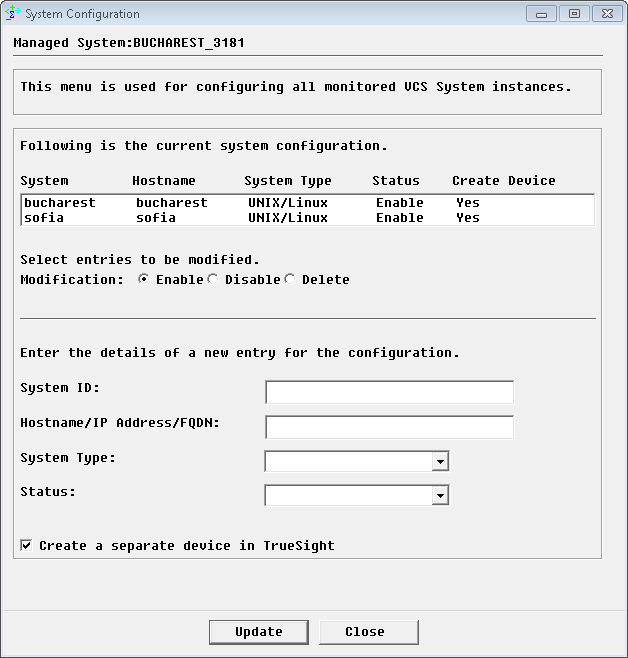Click the System ID input field
The image size is (628, 658).
tap(389, 392)
